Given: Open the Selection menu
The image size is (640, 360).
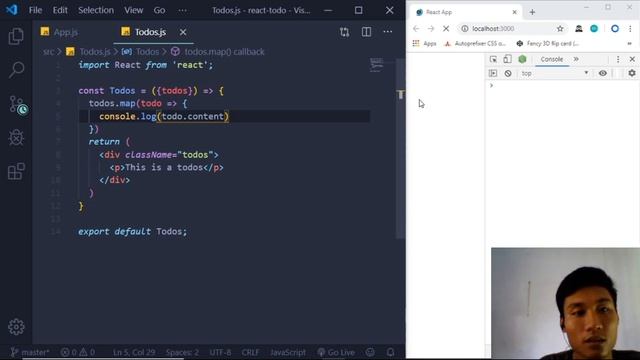Looking at the screenshot, I should click(96, 10).
